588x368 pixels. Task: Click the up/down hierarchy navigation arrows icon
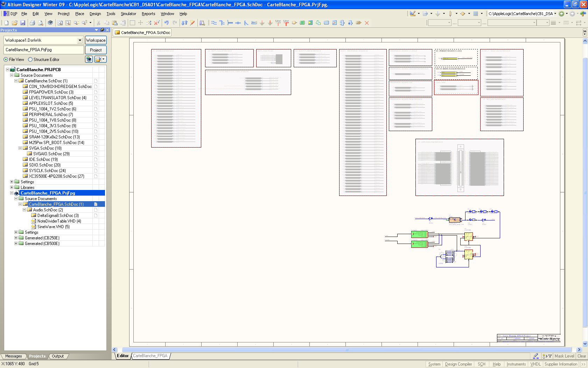(184, 23)
